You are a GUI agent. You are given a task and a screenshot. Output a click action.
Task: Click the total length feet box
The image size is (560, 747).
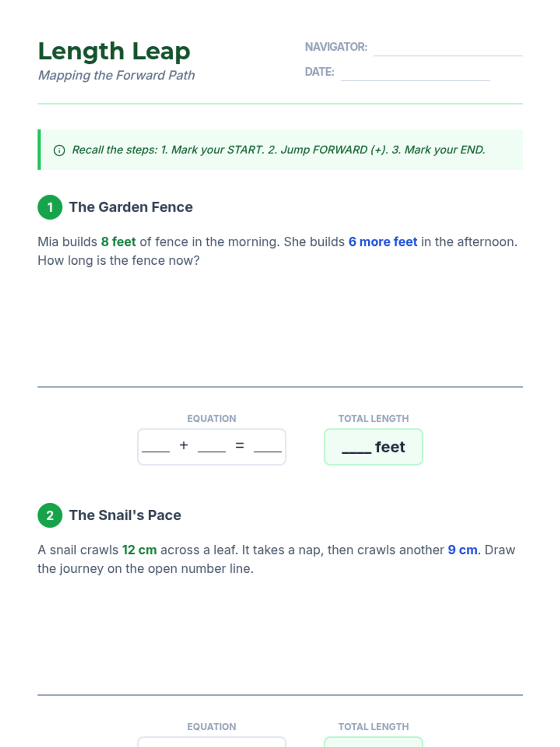(373, 447)
